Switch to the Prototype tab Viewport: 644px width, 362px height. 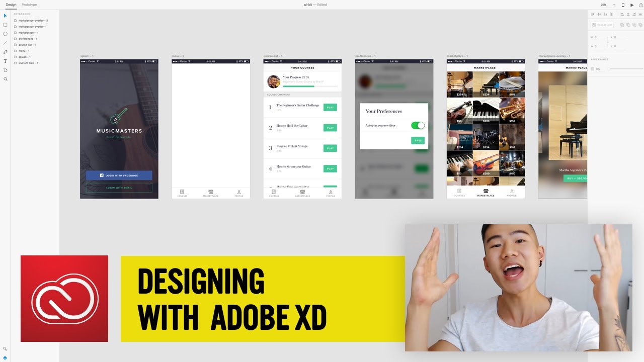(x=29, y=5)
